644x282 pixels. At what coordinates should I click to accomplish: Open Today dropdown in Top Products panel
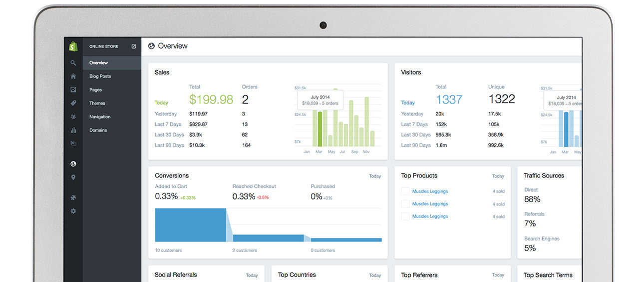point(498,176)
